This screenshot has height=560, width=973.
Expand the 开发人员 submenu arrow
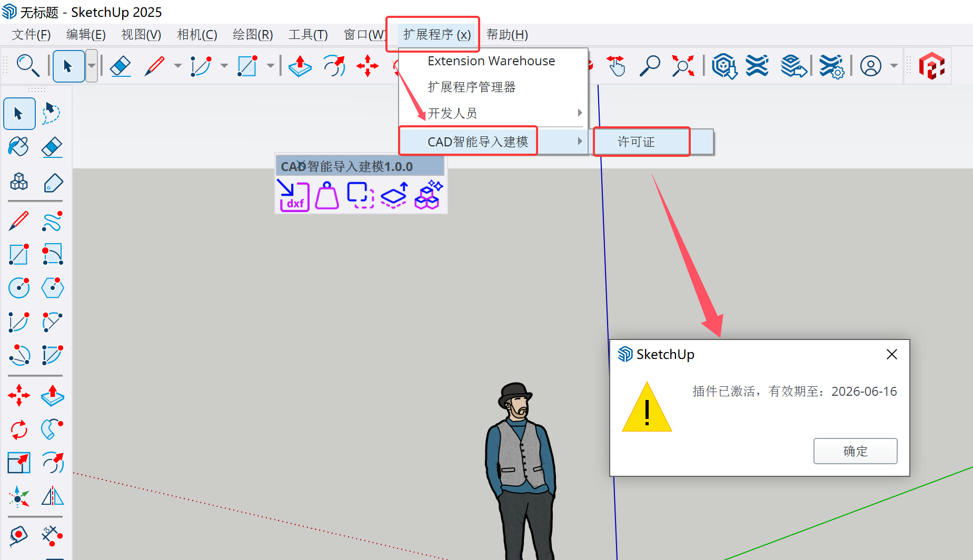pyautogui.click(x=580, y=113)
